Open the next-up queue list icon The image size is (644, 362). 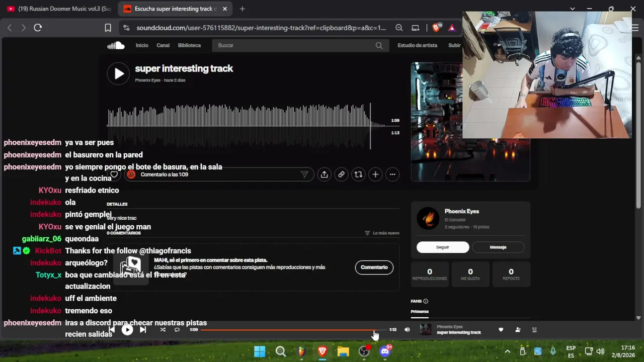[x=534, y=330]
